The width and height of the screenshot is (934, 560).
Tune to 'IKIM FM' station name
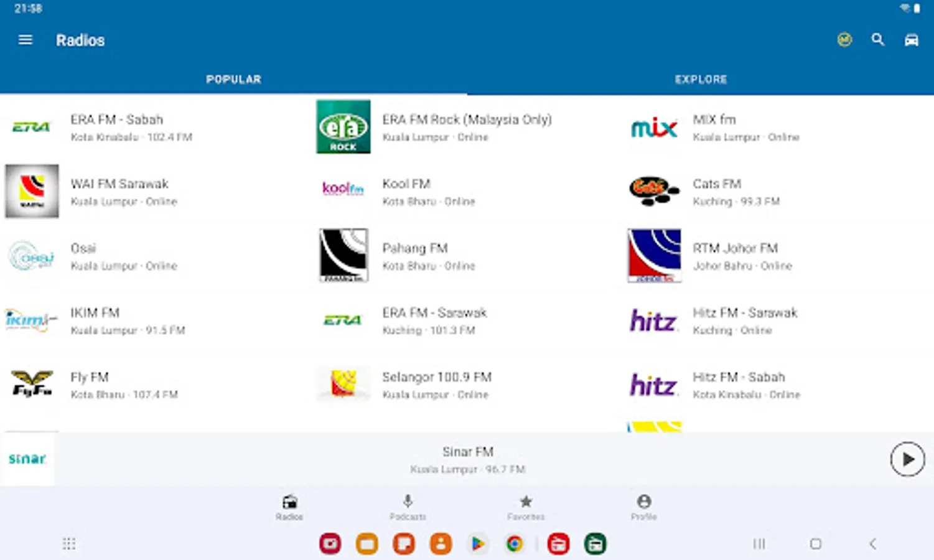pyautogui.click(x=95, y=312)
